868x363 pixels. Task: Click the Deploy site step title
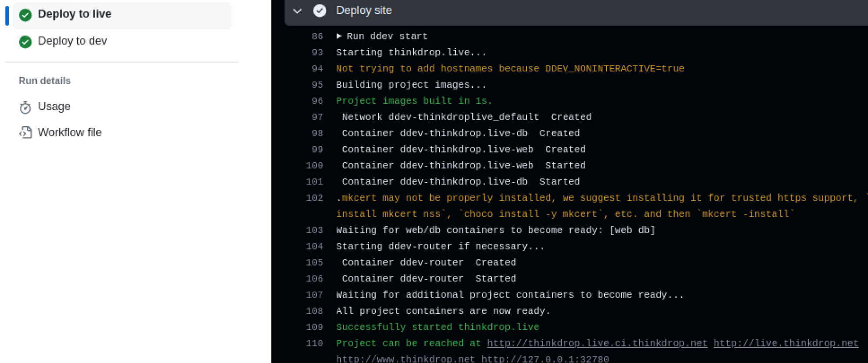coord(363,11)
